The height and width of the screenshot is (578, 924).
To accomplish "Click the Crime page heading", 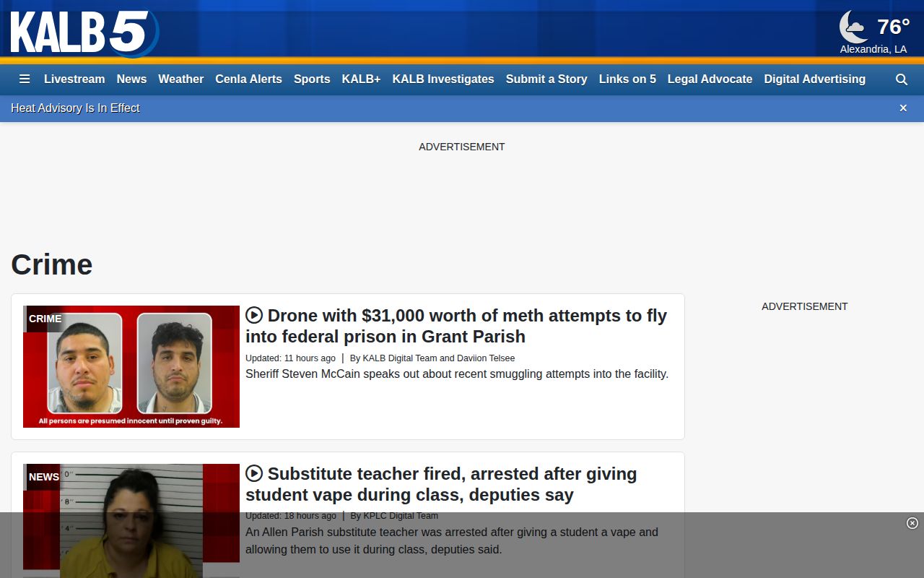I will (x=52, y=264).
